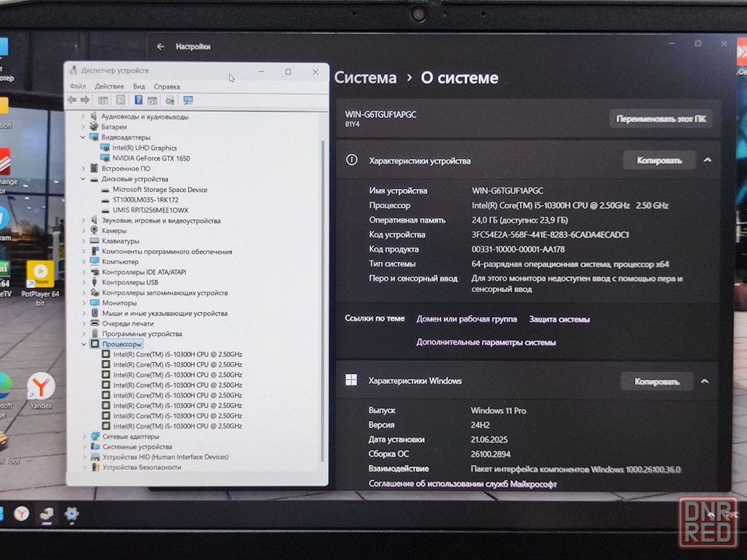Click Система in the breadcrumb

[x=365, y=78]
